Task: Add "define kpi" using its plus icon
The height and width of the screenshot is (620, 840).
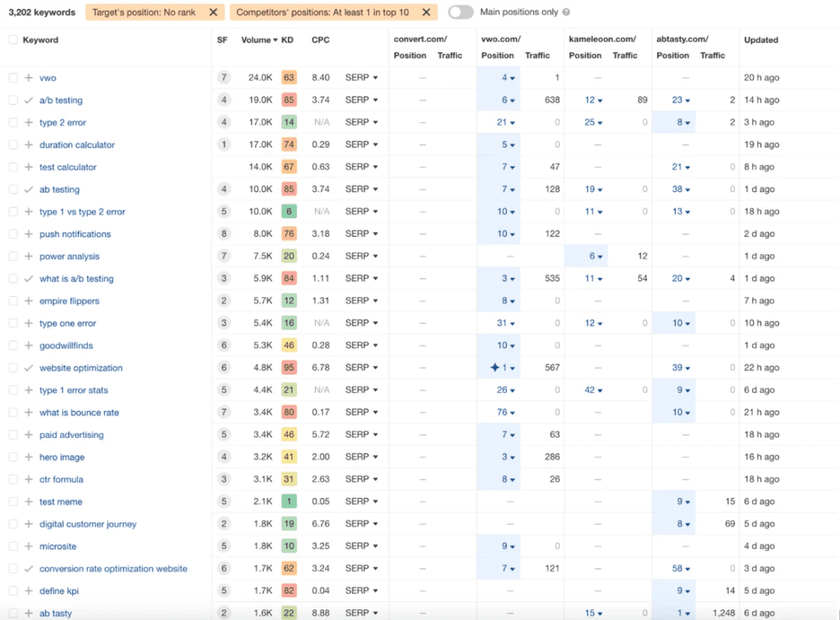Action: click(29, 591)
